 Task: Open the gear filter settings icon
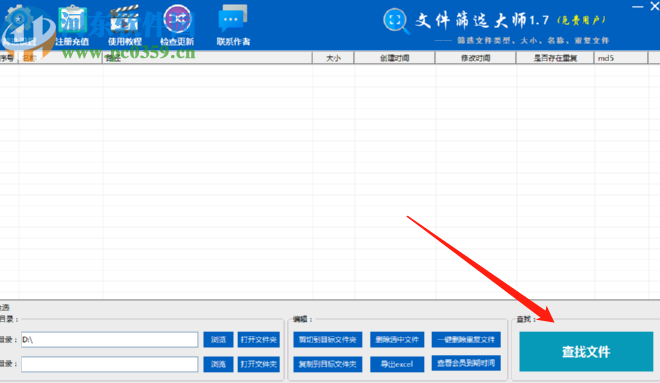(x=19, y=20)
